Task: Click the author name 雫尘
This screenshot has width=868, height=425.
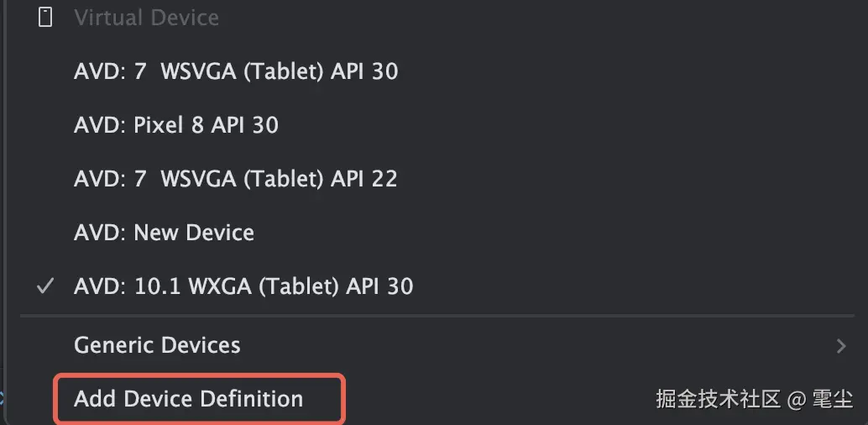Action: [x=833, y=399]
